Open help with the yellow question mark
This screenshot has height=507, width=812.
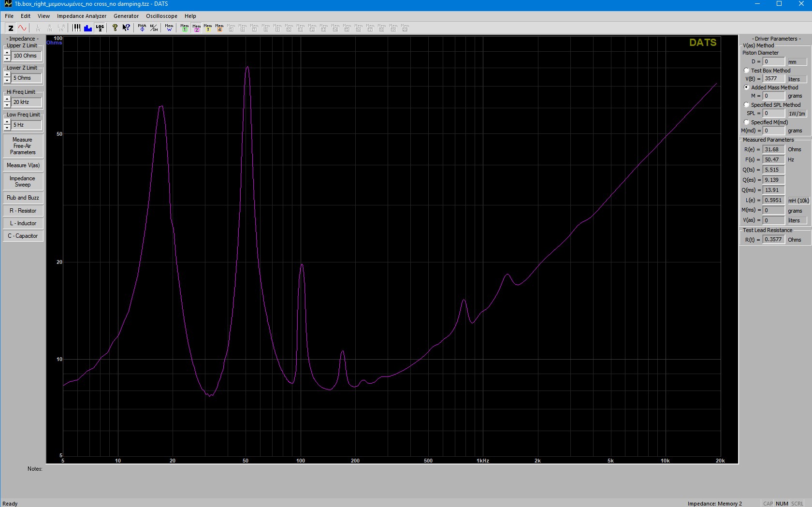coord(115,28)
